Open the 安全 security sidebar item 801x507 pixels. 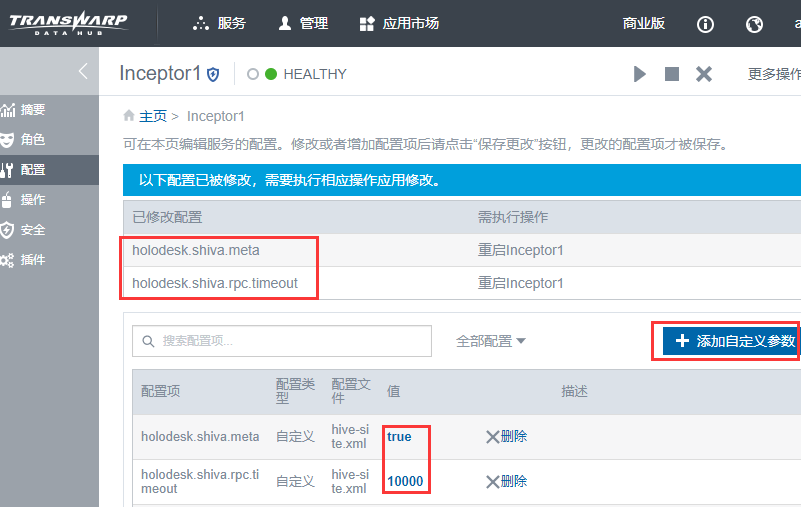(32, 230)
